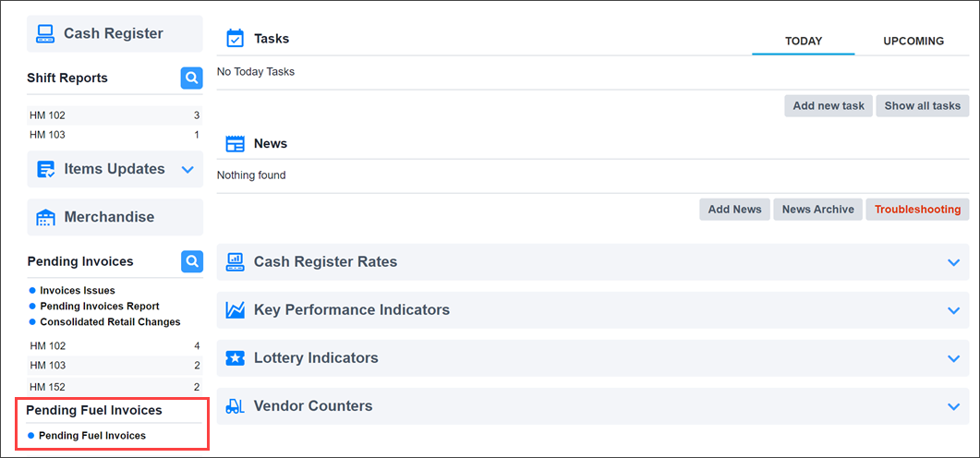
Task: Click the Vendor Counters forklift icon
Action: coord(236,406)
